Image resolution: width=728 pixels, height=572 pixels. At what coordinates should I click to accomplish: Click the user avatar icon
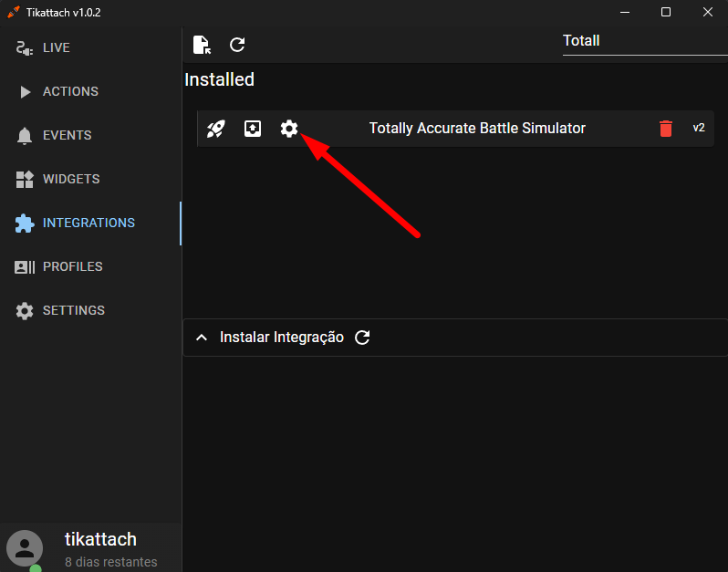25,548
